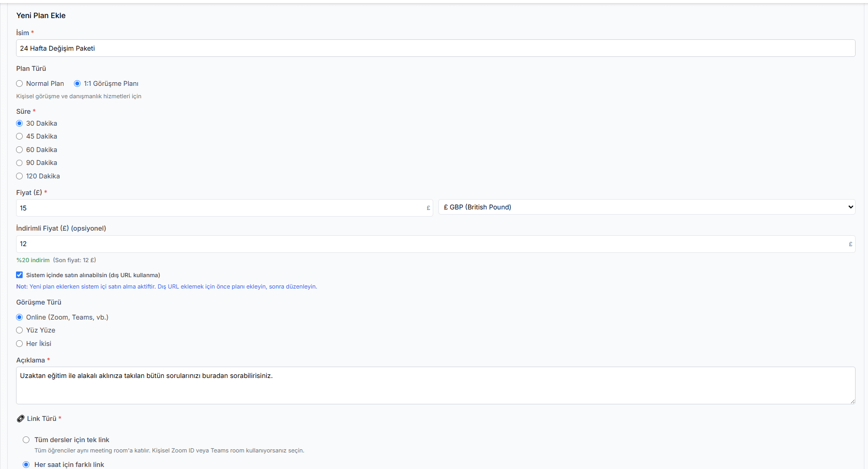Set duration to 60 Dakika
The image size is (868, 469).
coord(20,150)
